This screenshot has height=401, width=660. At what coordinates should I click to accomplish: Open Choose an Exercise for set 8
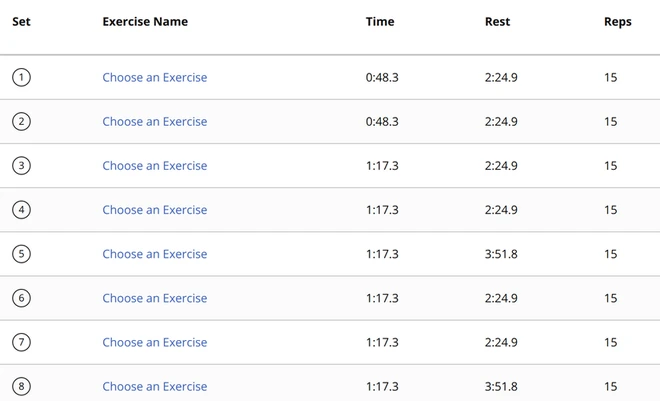(155, 386)
